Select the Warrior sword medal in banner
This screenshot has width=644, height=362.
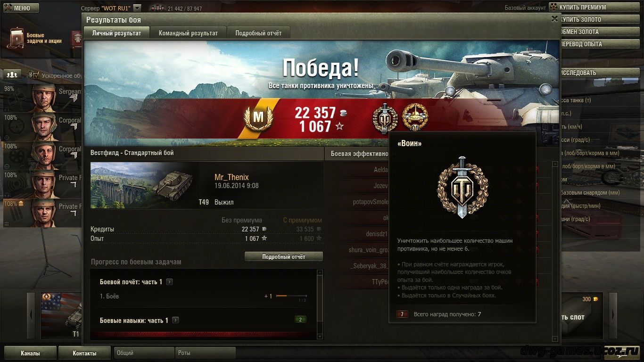pos(385,119)
